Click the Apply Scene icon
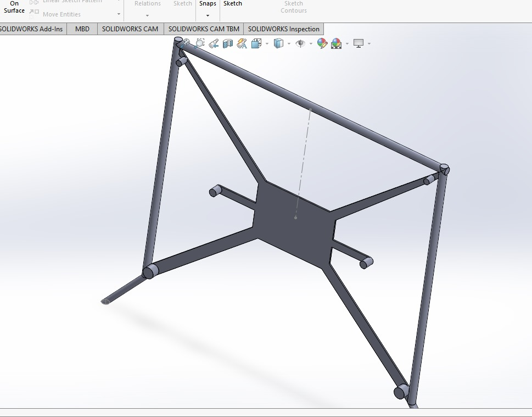 (336, 43)
